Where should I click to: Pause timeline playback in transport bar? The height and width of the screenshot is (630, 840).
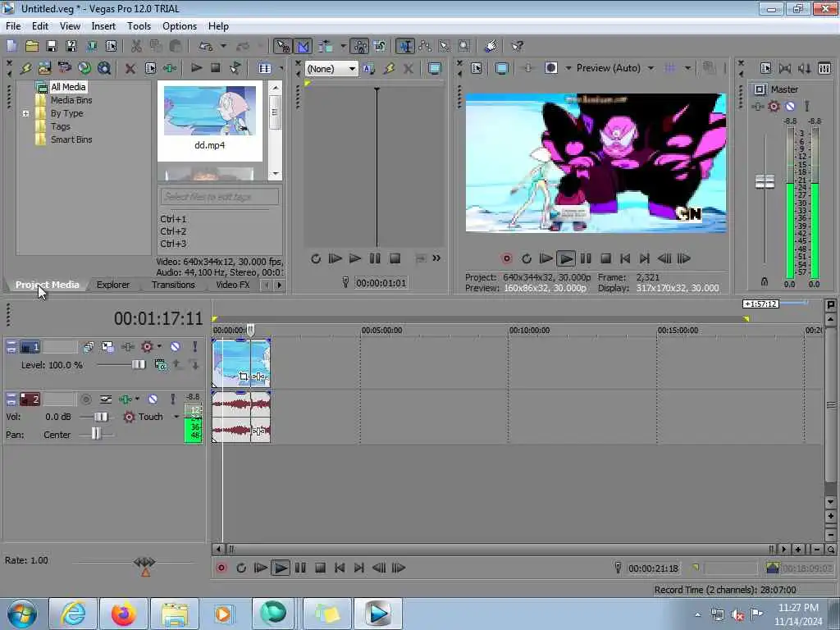(300, 568)
